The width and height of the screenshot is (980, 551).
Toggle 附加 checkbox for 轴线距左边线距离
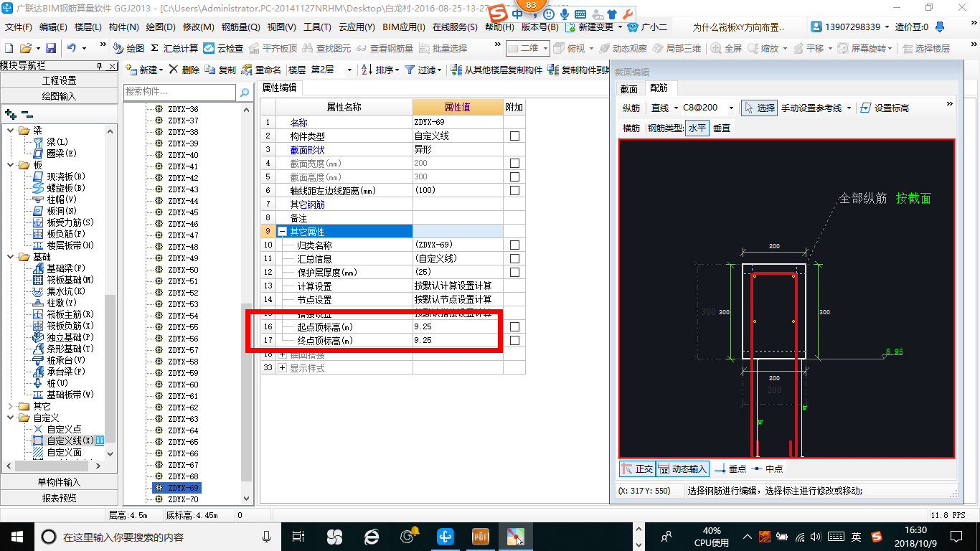pos(514,191)
